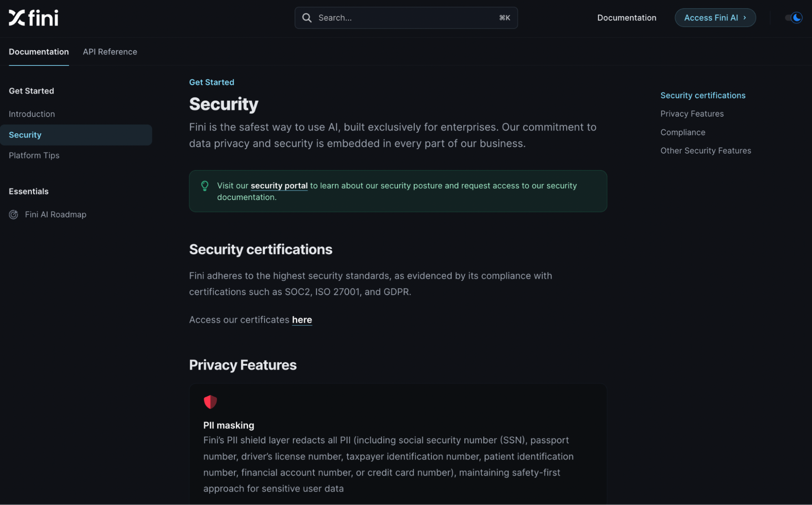
Task: Click the lightbulb tip icon
Action: tap(205, 186)
